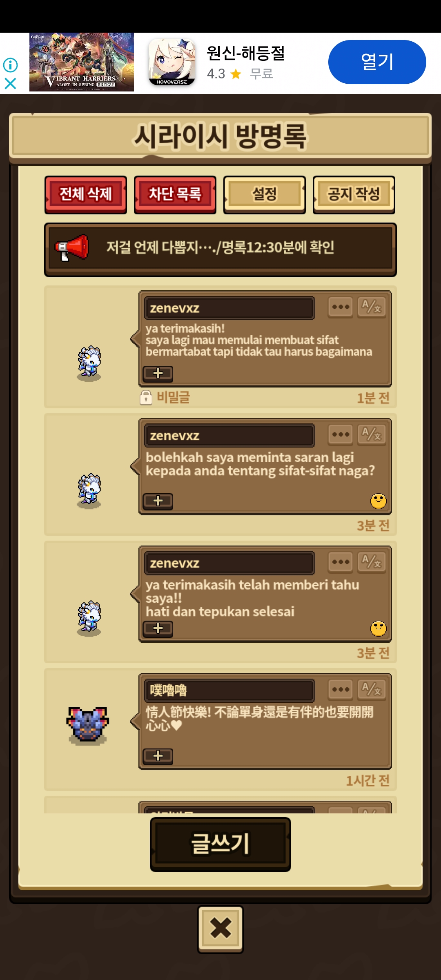
Task: Open the 차단 목록 block list
Action: point(175,195)
